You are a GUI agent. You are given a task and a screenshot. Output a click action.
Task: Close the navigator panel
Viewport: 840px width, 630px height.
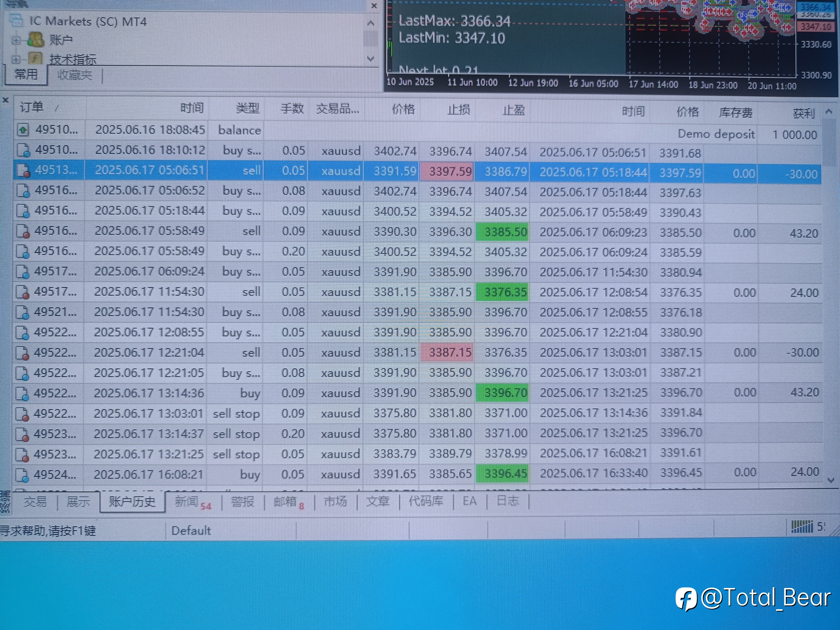[x=374, y=6]
